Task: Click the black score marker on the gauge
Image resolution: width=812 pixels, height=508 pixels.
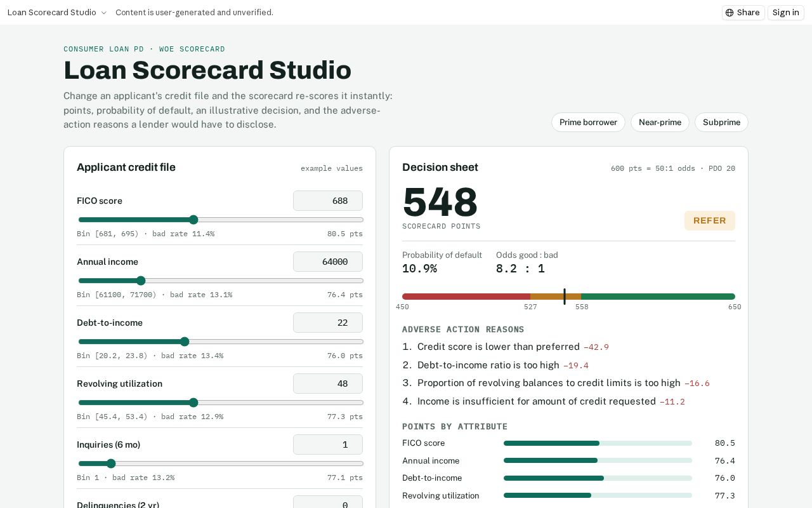Action: (x=564, y=297)
